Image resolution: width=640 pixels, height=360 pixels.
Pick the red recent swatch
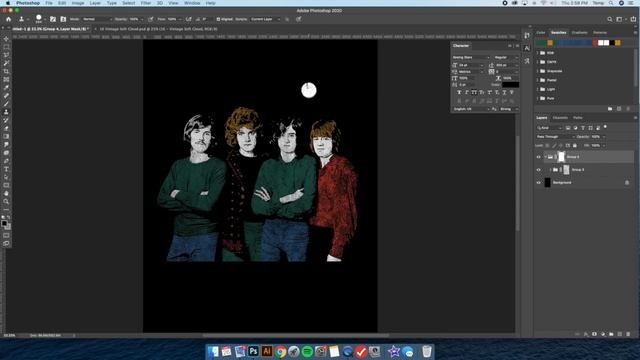coord(596,42)
